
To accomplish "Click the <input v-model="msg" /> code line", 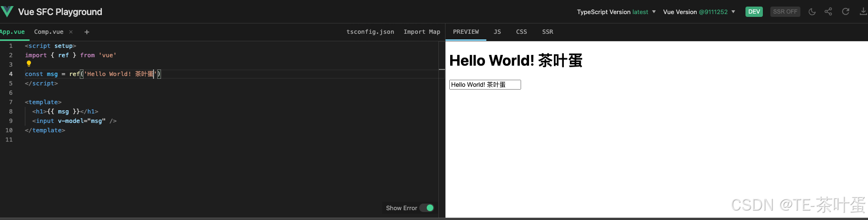I will (x=74, y=121).
